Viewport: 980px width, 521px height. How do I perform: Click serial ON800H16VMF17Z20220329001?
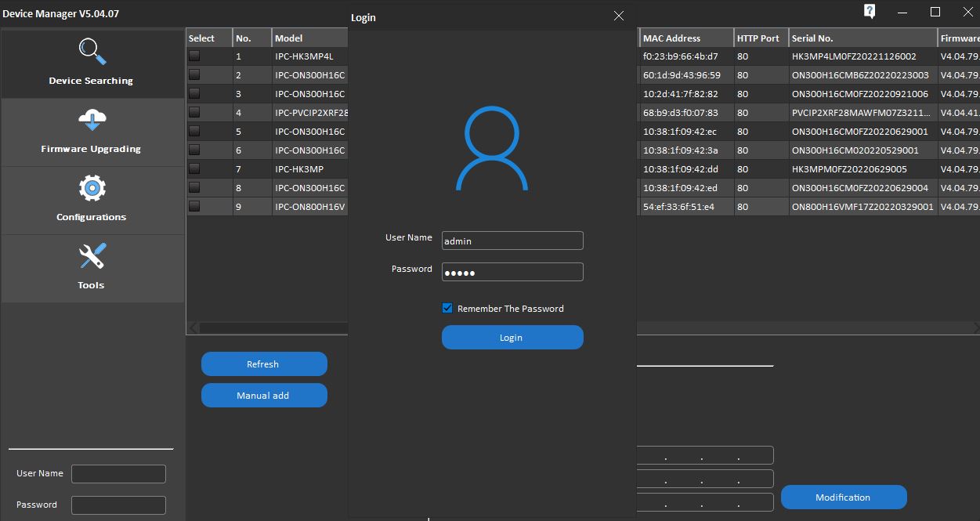click(862, 207)
